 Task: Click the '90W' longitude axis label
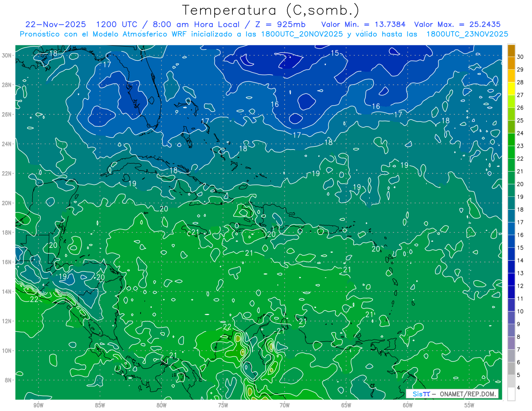pyautogui.click(x=38, y=405)
